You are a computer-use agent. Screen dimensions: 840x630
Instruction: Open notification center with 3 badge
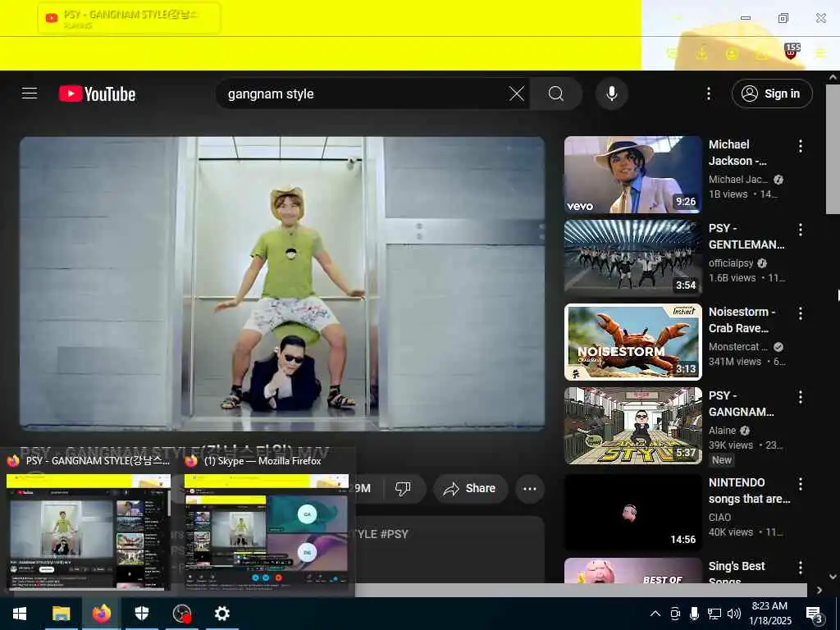coord(815,614)
